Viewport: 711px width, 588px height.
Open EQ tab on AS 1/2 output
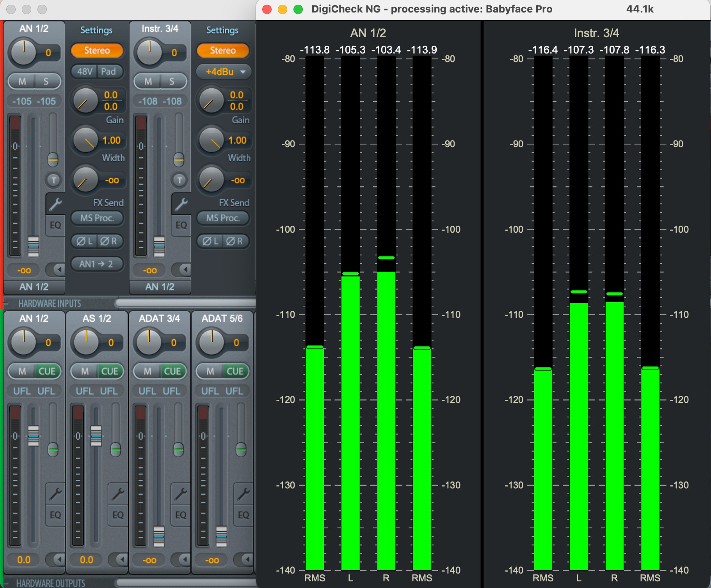118,515
